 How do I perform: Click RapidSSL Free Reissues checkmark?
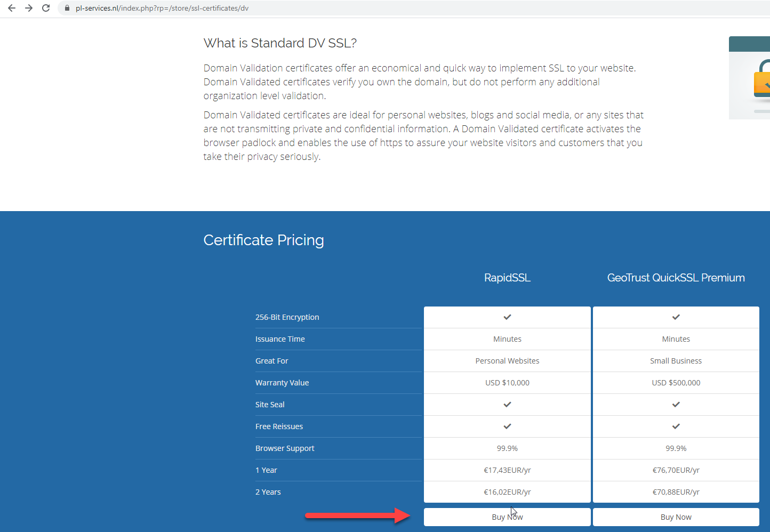click(507, 426)
